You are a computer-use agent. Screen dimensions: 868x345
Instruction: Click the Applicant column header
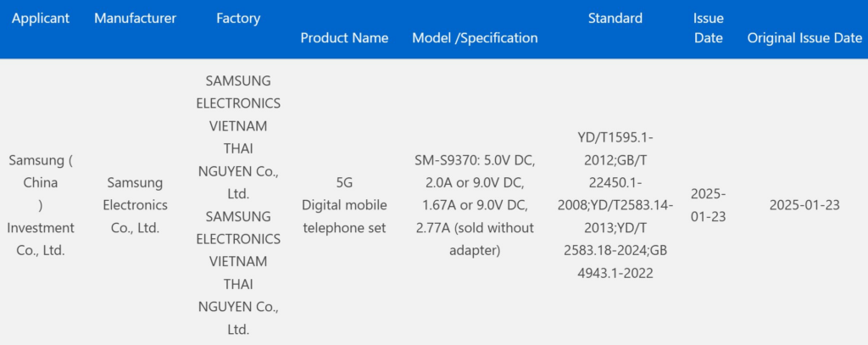point(40,18)
